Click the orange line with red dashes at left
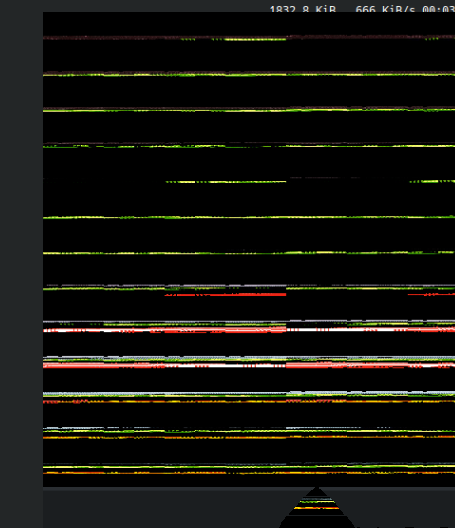 pos(249,401)
